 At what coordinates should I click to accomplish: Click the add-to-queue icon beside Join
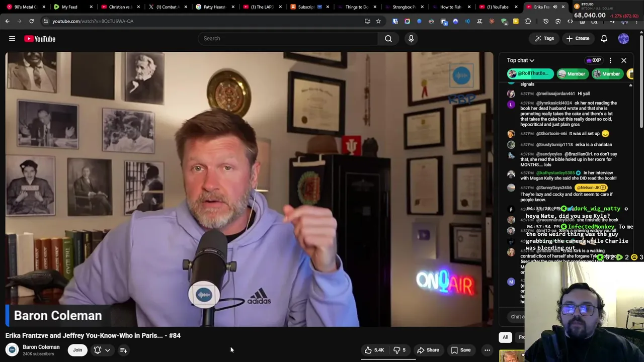[x=123, y=350]
